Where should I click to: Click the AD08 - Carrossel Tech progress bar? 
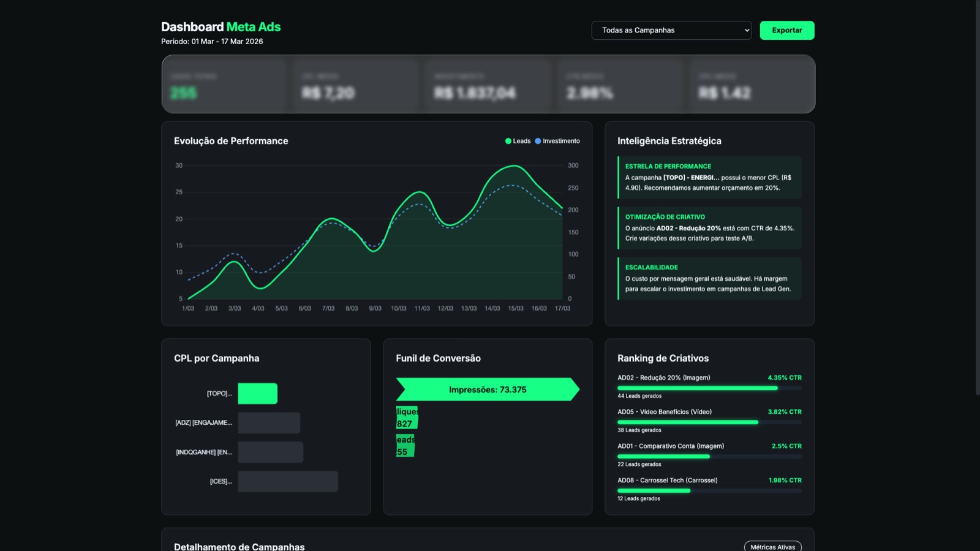709,490
